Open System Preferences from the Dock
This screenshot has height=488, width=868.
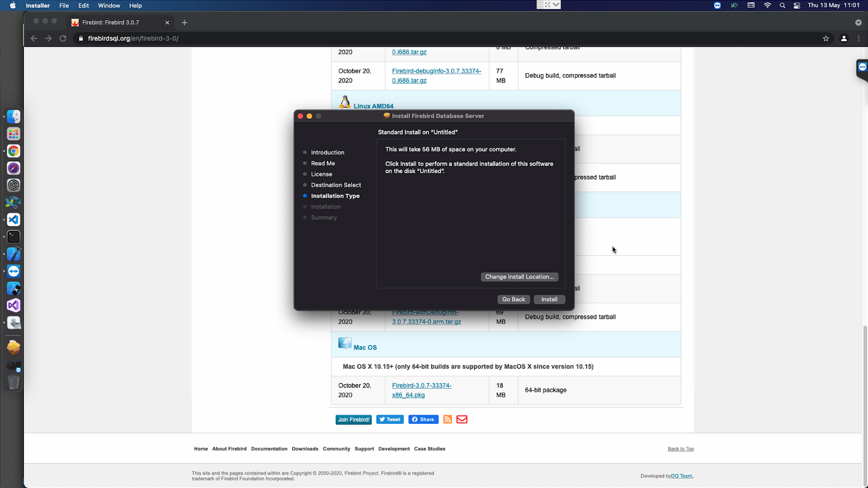14,185
